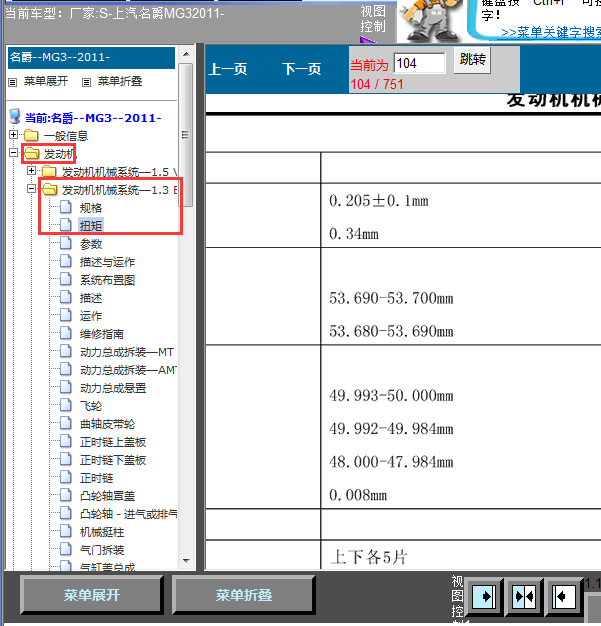Open the 正时链上盖板 tree entry
This screenshot has width=601, height=626.
(x=113, y=442)
